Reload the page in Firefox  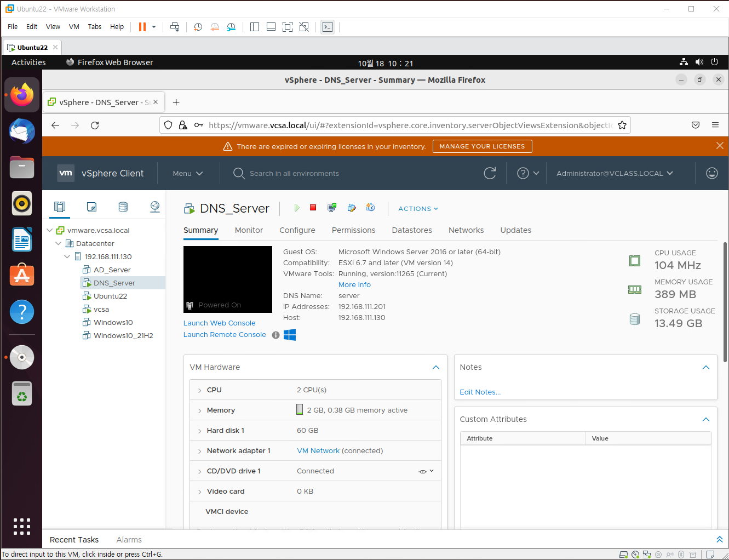coord(95,125)
